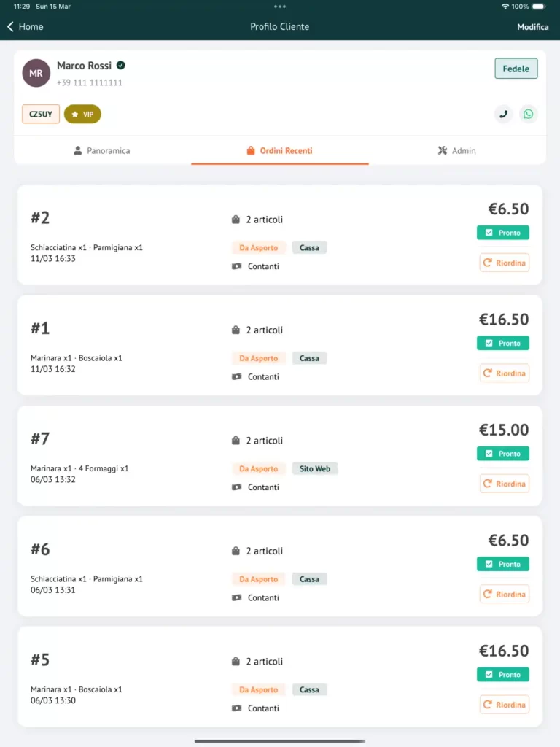
Task: Tap the CZ5UY code chip
Action: click(x=41, y=114)
